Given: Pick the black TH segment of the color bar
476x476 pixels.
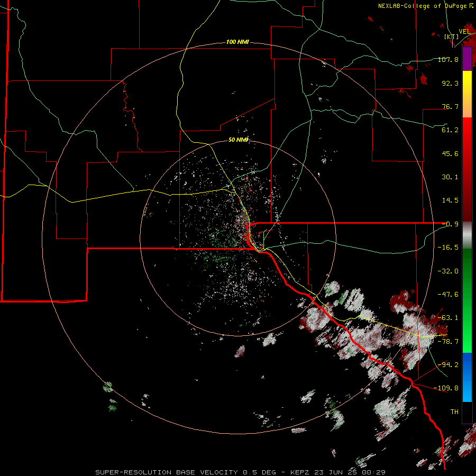Looking at the screenshot, I should 467,413.
